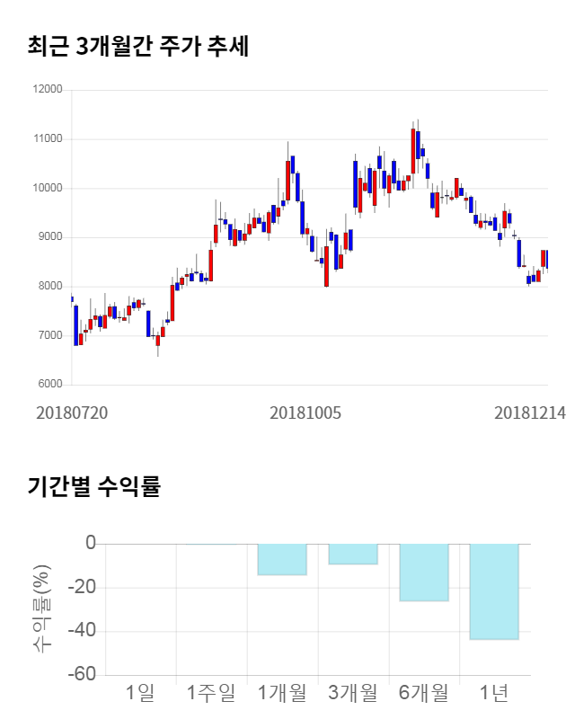
Task: Click the 6개월 label under the bar chart
Action: [x=423, y=692]
